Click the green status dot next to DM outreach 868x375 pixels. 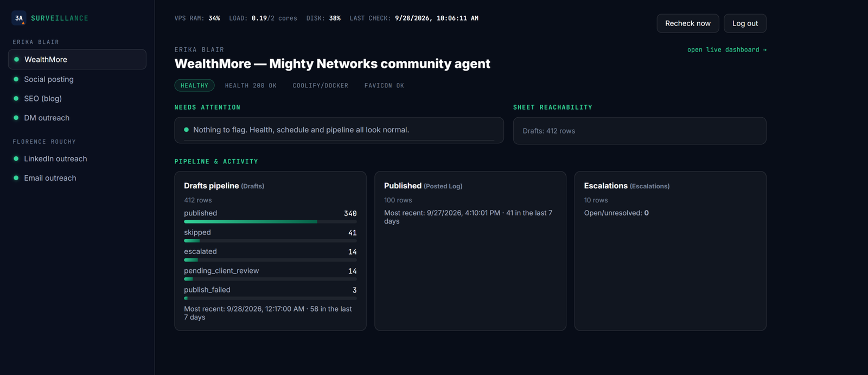(x=16, y=118)
